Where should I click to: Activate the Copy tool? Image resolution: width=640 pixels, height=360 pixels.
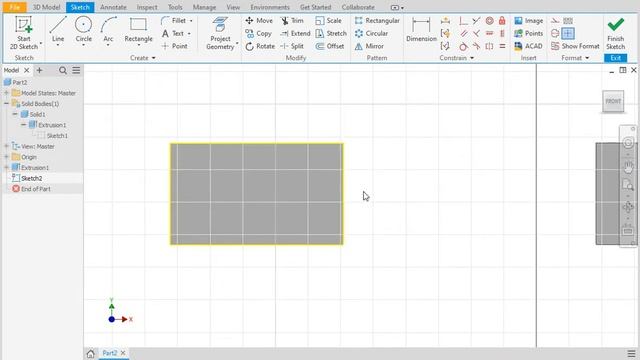click(258, 33)
